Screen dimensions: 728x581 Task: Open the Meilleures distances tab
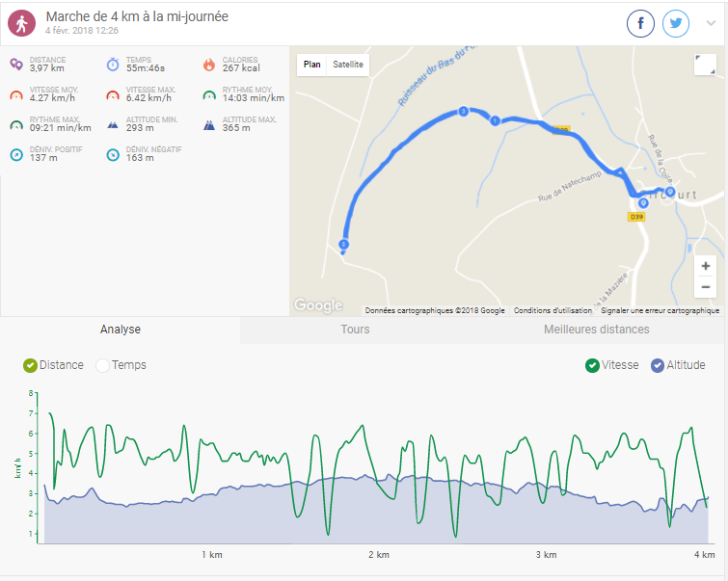596,330
